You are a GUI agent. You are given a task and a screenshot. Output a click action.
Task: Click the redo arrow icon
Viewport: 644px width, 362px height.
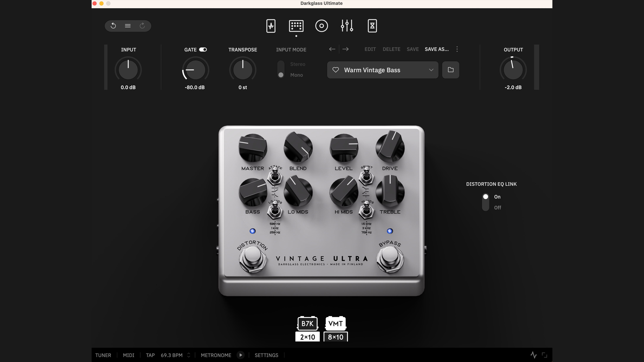pos(142,26)
